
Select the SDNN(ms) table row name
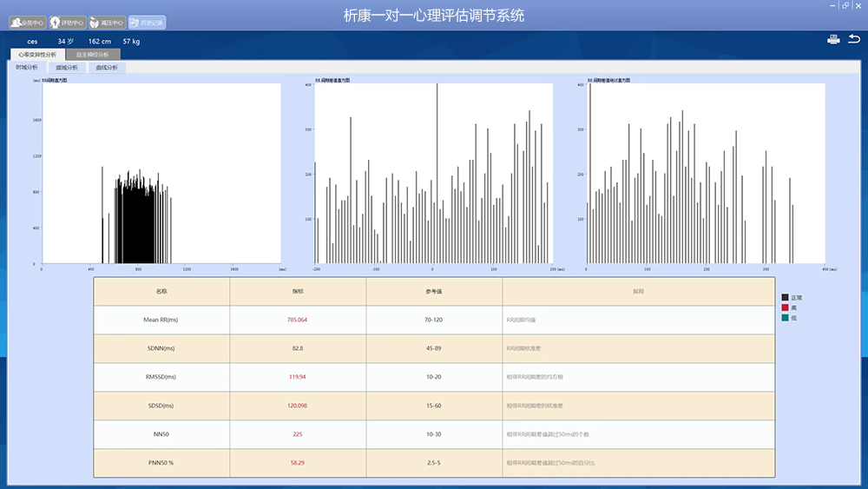pos(161,348)
